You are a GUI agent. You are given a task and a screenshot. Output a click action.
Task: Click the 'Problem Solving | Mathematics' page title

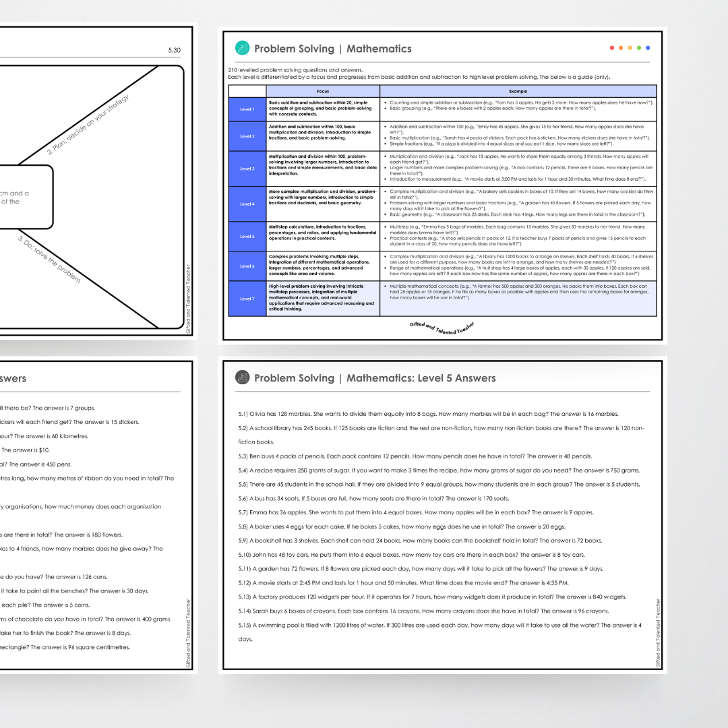coord(332,49)
